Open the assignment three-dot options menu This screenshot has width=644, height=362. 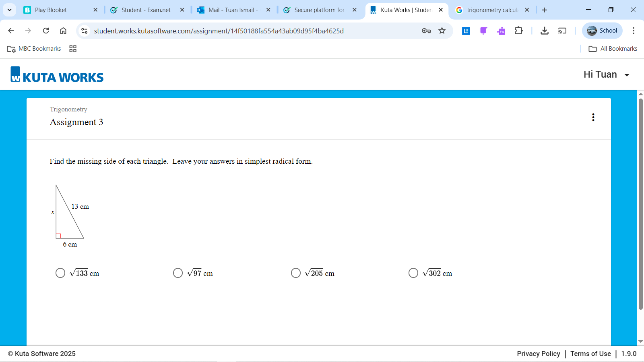point(593,117)
